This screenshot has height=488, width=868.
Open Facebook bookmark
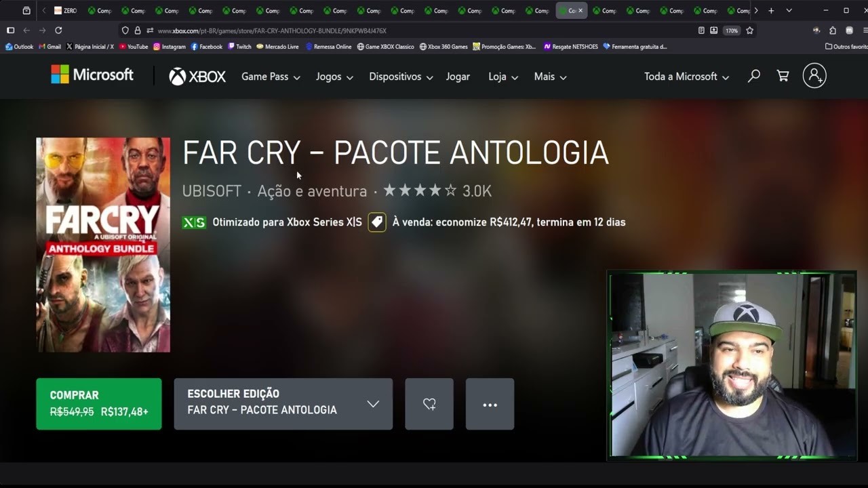[x=207, y=47]
